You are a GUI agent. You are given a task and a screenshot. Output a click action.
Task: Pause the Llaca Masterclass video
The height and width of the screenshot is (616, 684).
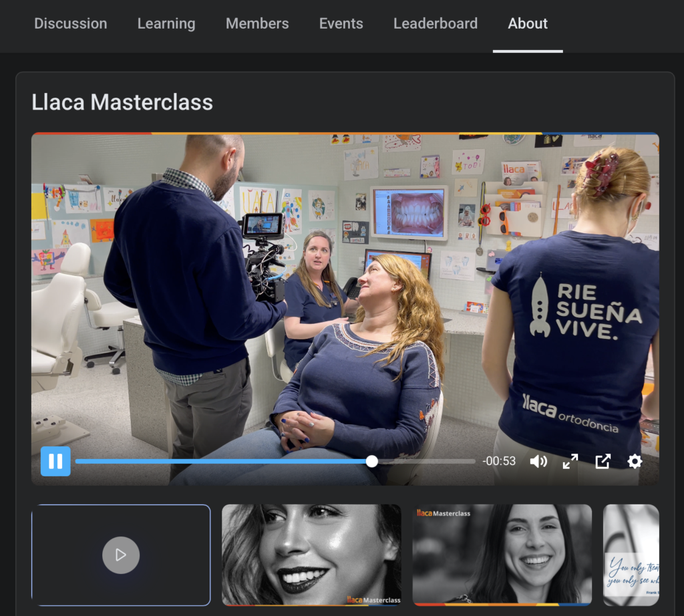pos(55,461)
